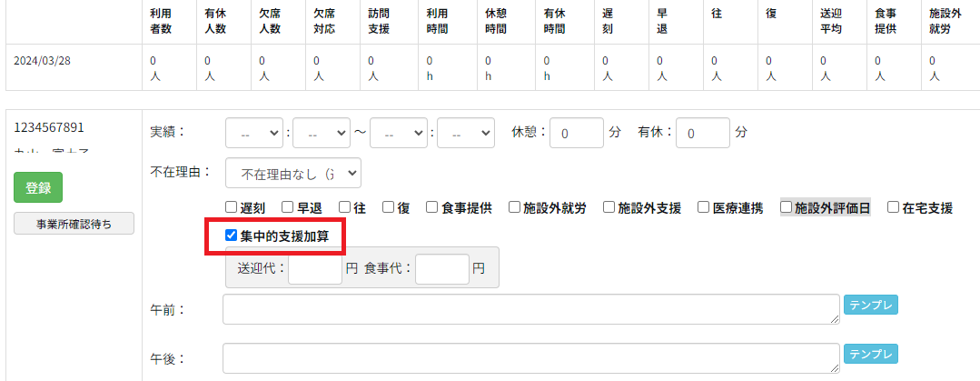Check the 食事提供 checkbox
980x381 pixels.
click(x=432, y=207)
